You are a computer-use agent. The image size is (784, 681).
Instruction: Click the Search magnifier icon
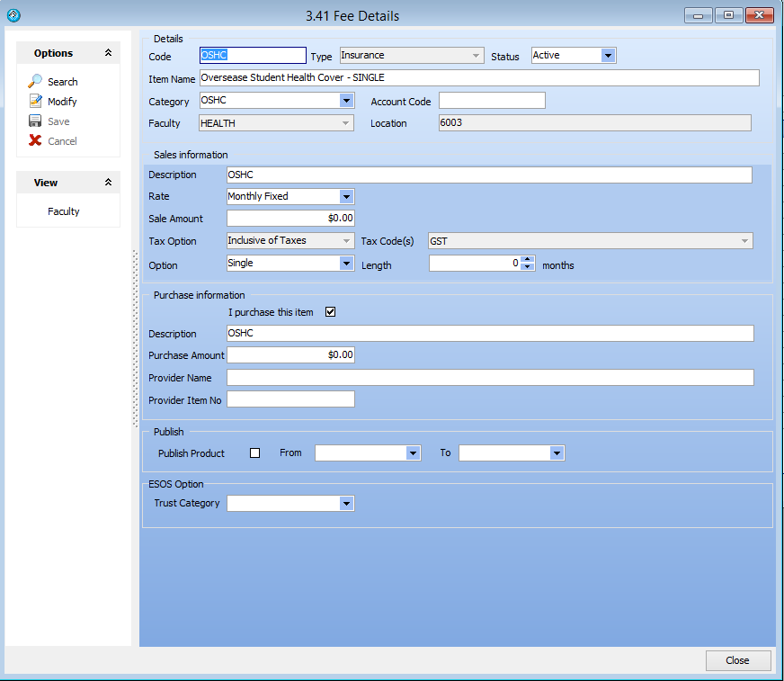pyautogui.click(x=35, y=82)
